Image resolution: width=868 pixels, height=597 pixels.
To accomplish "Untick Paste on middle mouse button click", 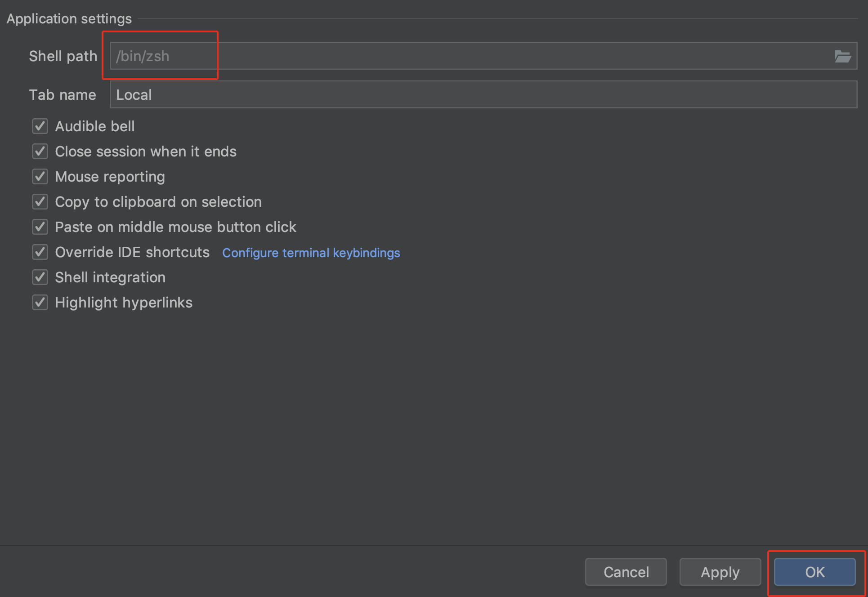I will pos(40,227).
